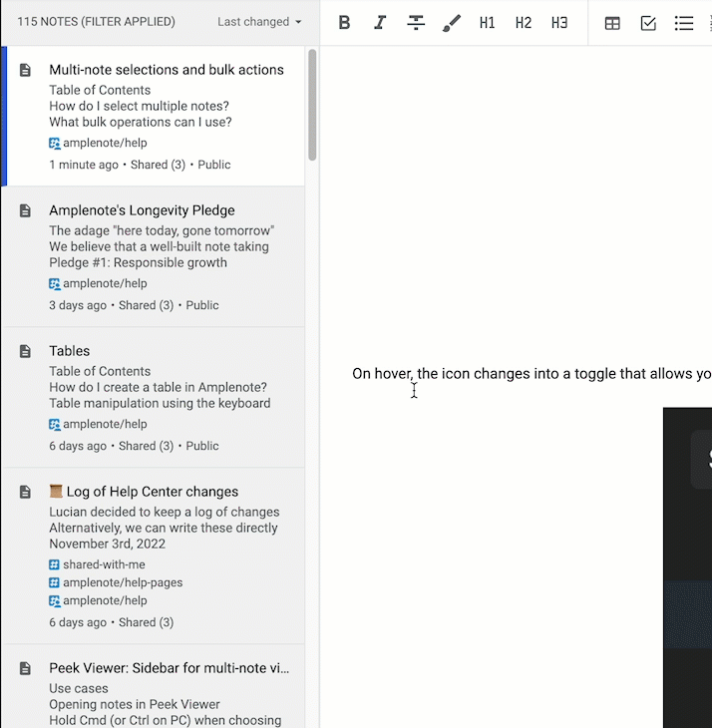The image size is (712, 728).
Task: Insert a bulleted list
Action: point(684,23)
